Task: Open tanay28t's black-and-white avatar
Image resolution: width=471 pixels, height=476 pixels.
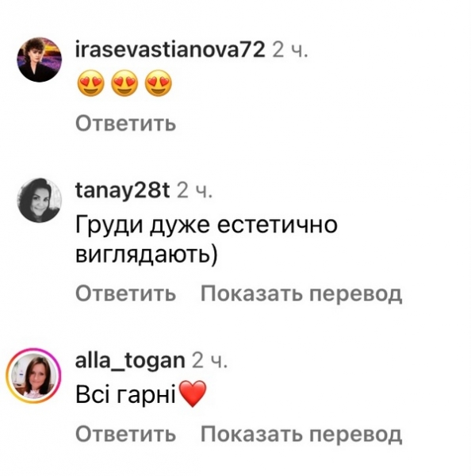Action: point(40,201)
